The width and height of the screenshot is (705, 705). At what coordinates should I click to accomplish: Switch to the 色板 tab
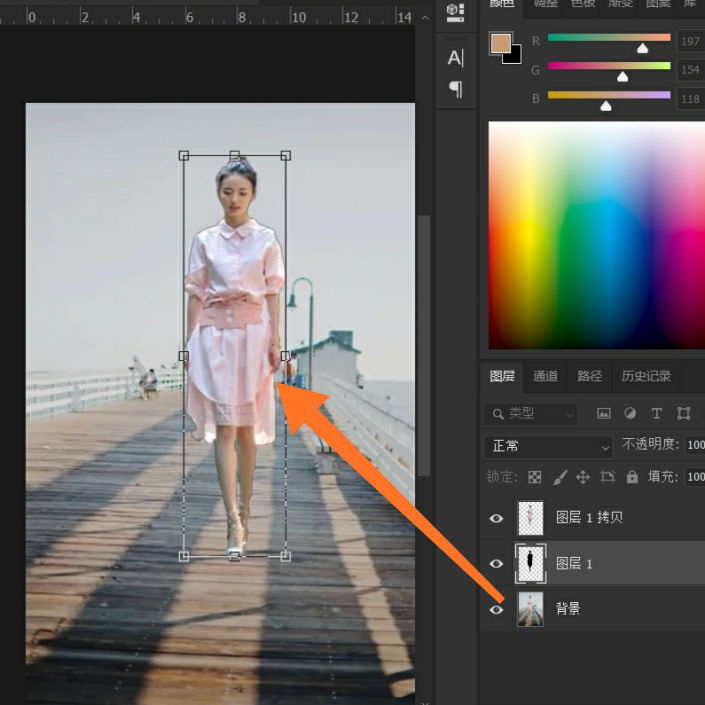coord(583,4)
